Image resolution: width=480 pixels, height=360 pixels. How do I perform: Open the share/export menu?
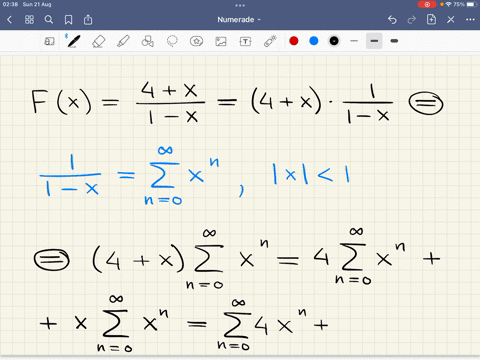click(x=88, y=20)
